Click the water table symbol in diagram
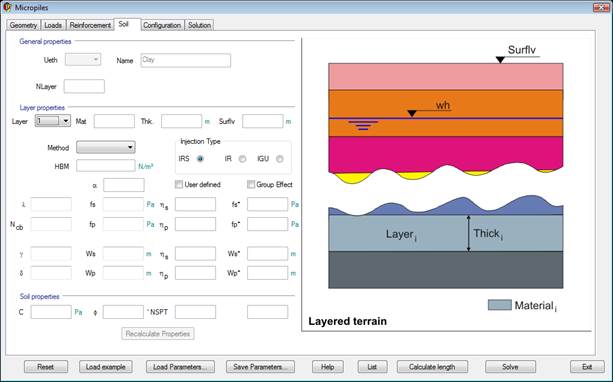613x382 pixels. [x=363, y=126]
